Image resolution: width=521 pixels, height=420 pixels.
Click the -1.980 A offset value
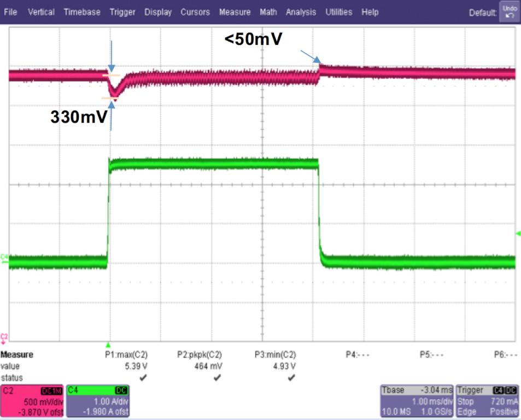click(106, 412)
